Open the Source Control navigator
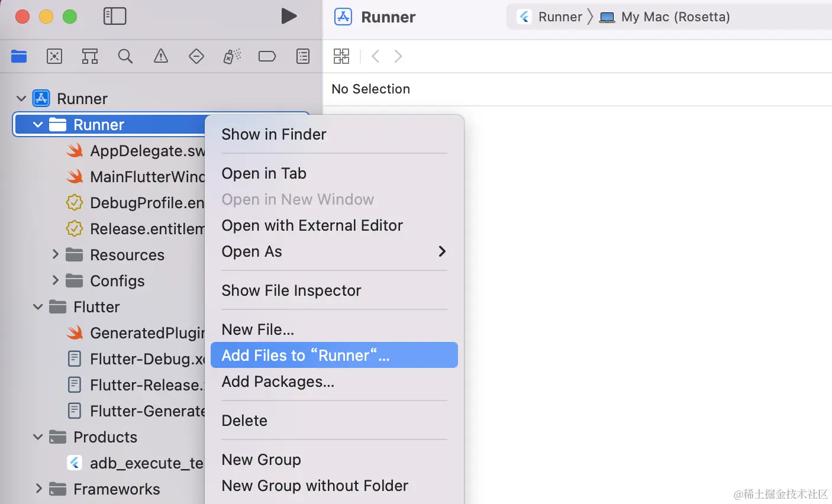 point(54,56)
